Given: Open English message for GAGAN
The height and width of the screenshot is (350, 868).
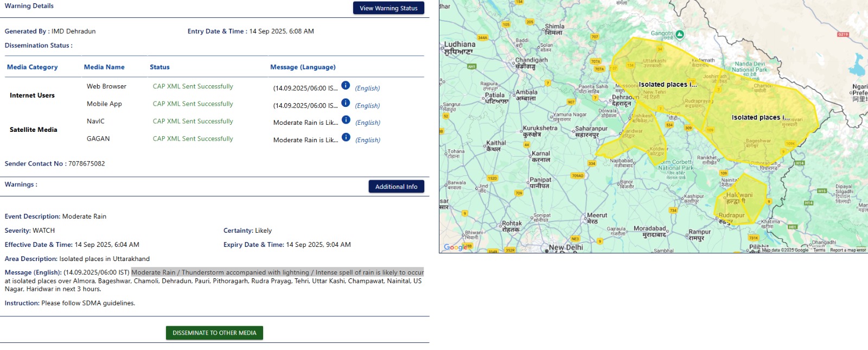Looking at the screenshot, I should [367, 140].
